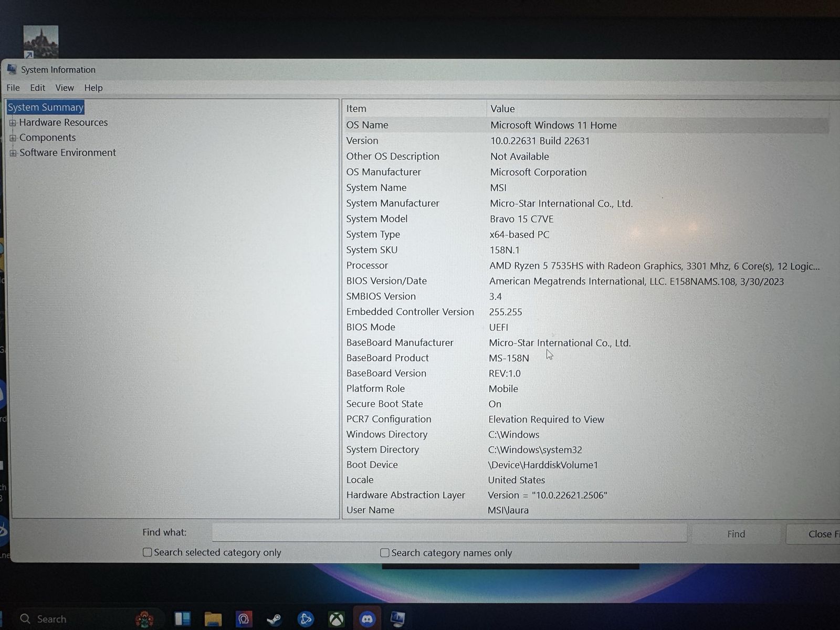
Task: Open the desktop shortcut icon at top left
Action: click(40, 42)
